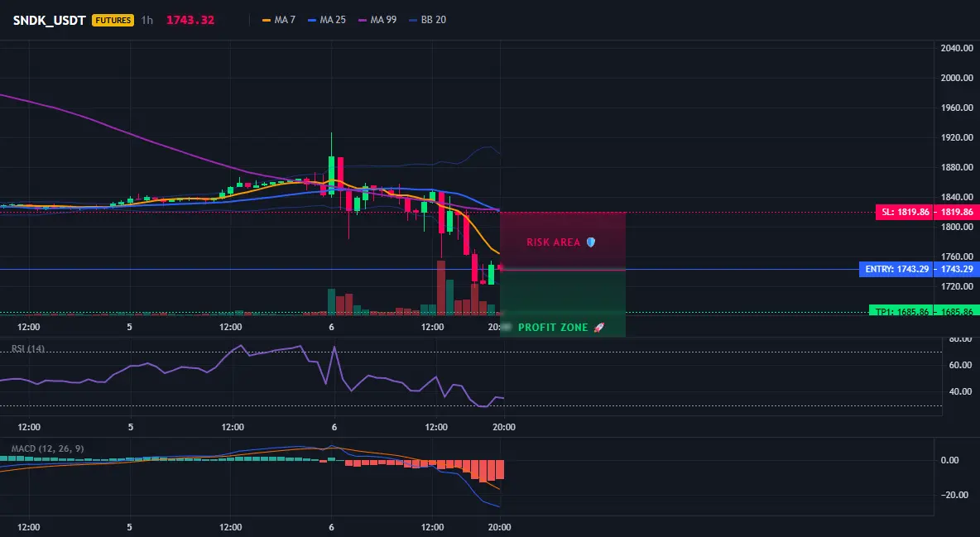This screenshot has height=537, width=980.
Task: Toggle the MA 7 legend item
Action: tap(279, 20)
